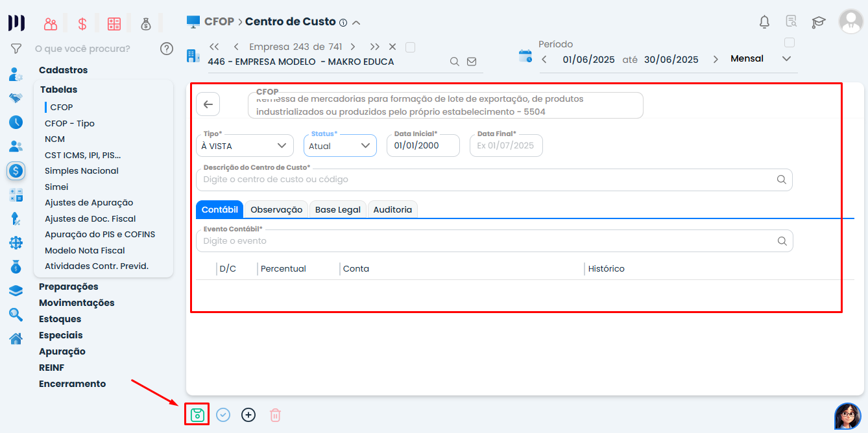
Task: Select the money bag icon in top bar
Action: tap(146, 23)
